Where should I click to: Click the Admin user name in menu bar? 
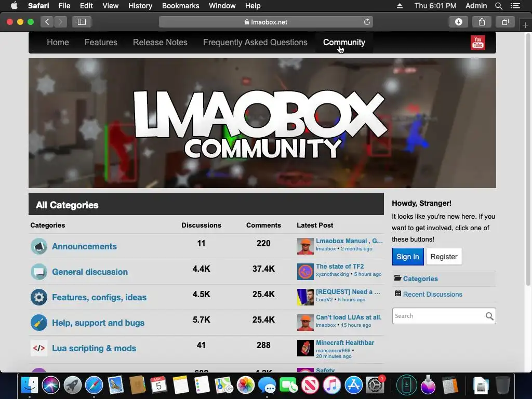[x=476, y=6]
